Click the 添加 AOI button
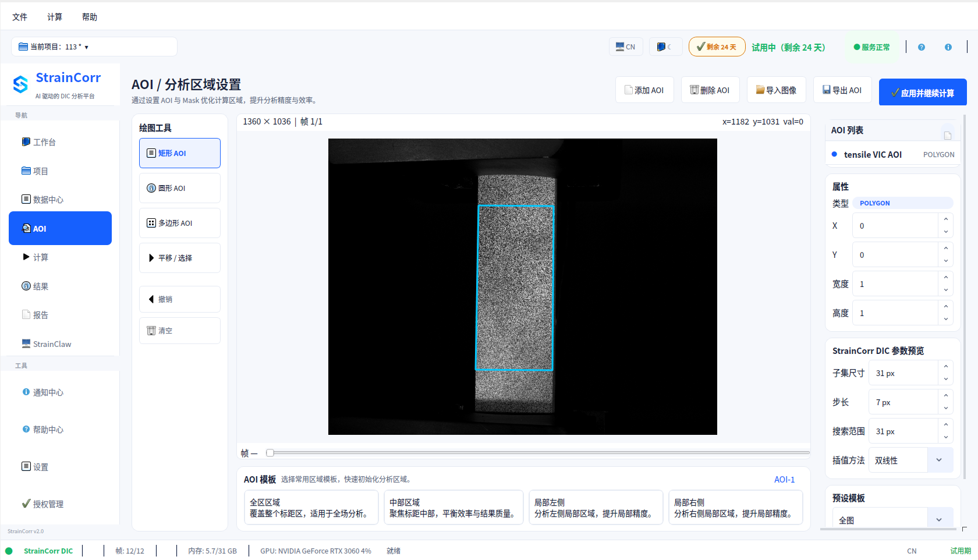Screen dimensions: 978x560 click(x=644, y=90)
